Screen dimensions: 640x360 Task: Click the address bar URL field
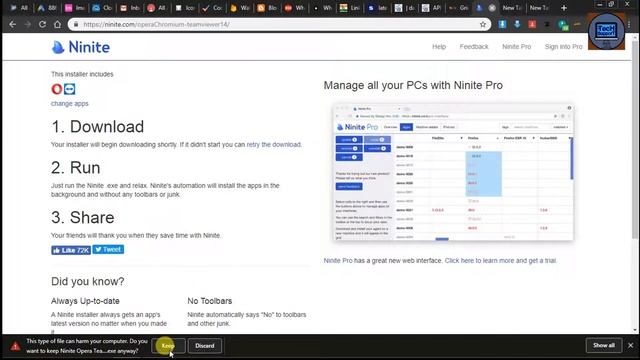click(278, 24)
